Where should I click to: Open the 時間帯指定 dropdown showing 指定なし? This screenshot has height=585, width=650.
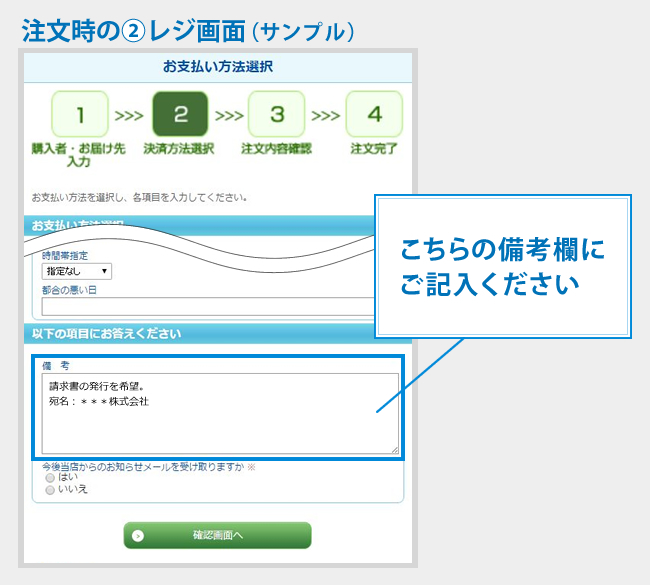point(77,272)
